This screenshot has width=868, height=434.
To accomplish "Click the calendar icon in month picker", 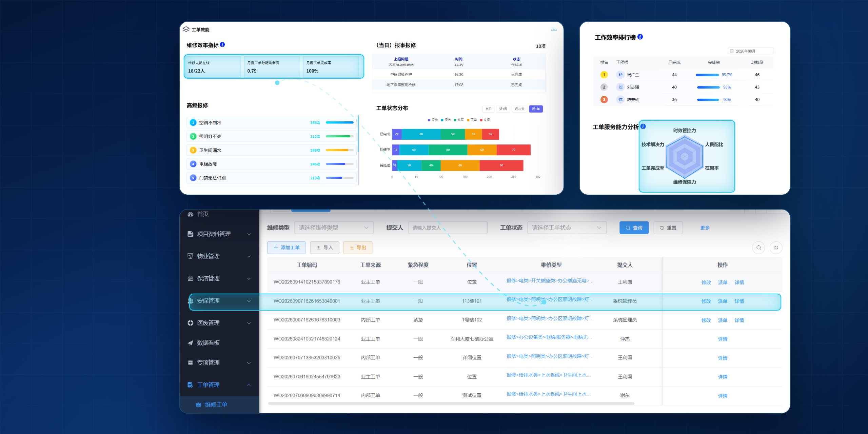I will click(732, 51).
